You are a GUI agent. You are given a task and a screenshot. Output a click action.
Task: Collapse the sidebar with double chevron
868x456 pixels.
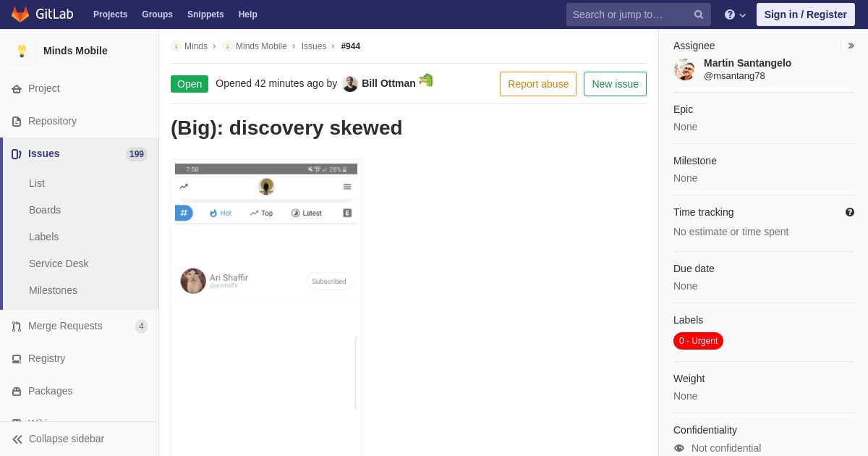click(x=17, y=439)
